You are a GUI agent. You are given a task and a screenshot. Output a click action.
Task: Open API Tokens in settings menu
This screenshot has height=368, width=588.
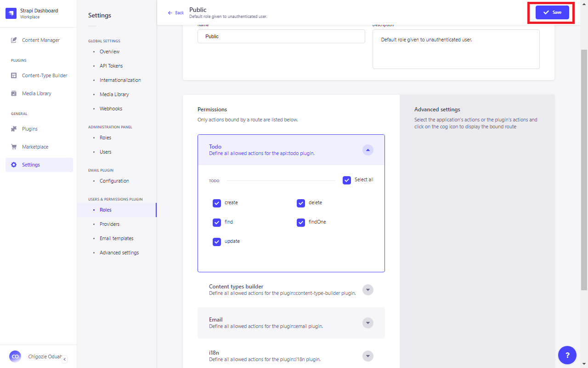pos(111,66)
